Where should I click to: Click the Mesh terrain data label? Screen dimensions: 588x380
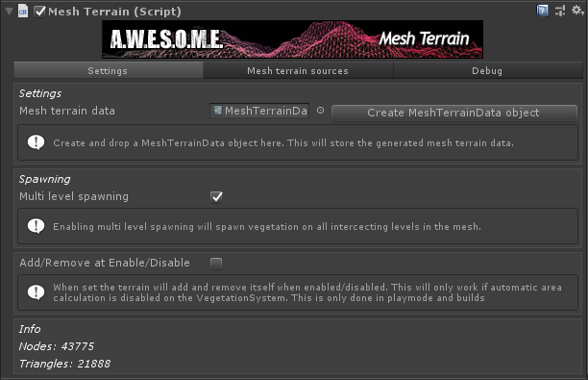(67, 111)
